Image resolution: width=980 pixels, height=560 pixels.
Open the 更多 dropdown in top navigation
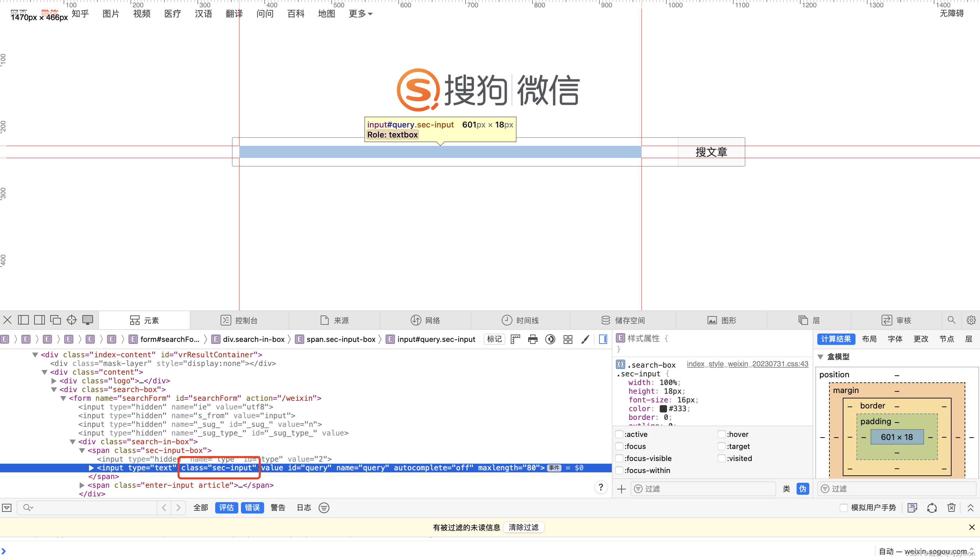tap(360, 14)
